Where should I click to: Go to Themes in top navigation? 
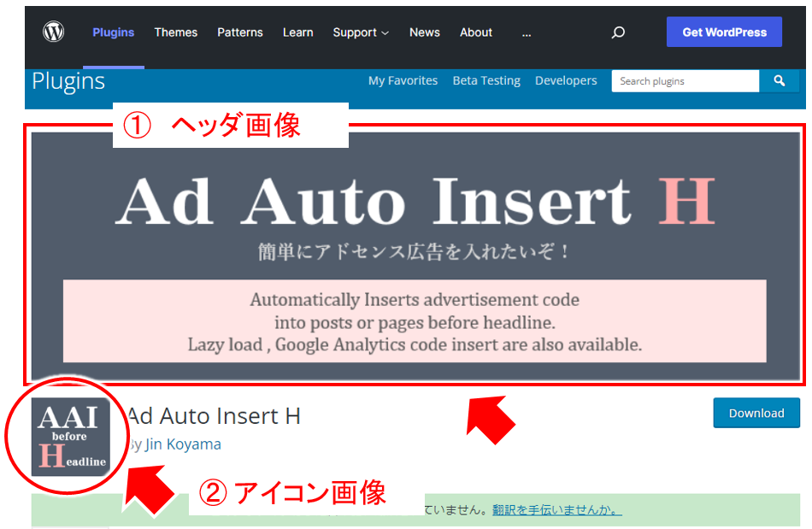[176, 32]
